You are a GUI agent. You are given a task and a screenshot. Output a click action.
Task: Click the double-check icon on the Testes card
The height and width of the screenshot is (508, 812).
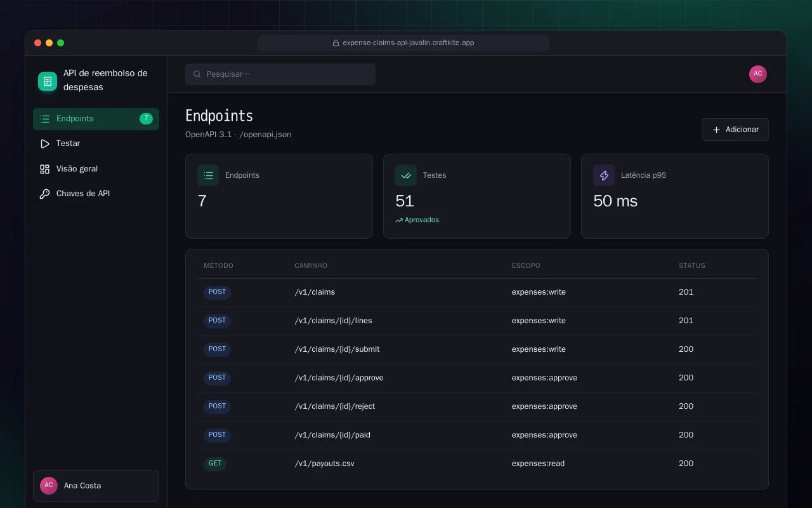point(406,175)
